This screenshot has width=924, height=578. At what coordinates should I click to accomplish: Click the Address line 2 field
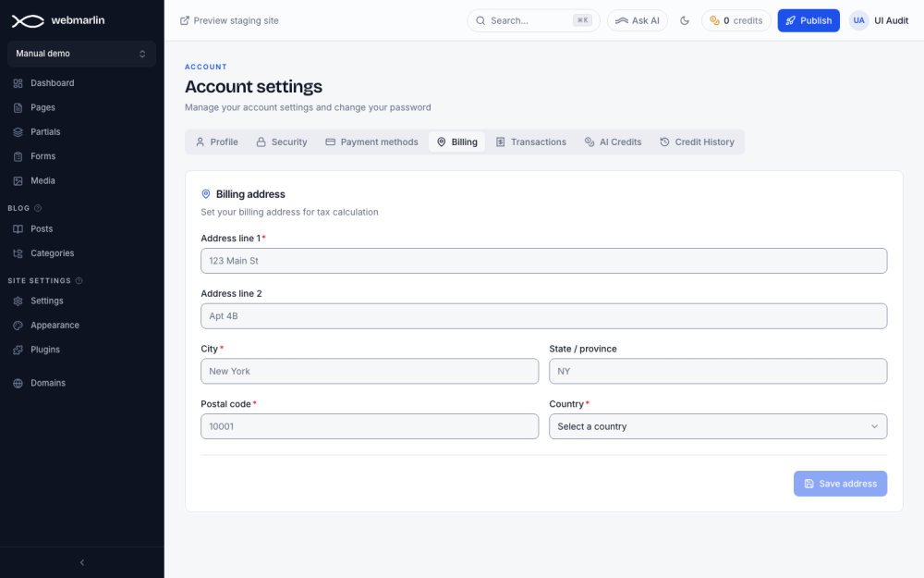pyautogui.click(x=543, y=316)
